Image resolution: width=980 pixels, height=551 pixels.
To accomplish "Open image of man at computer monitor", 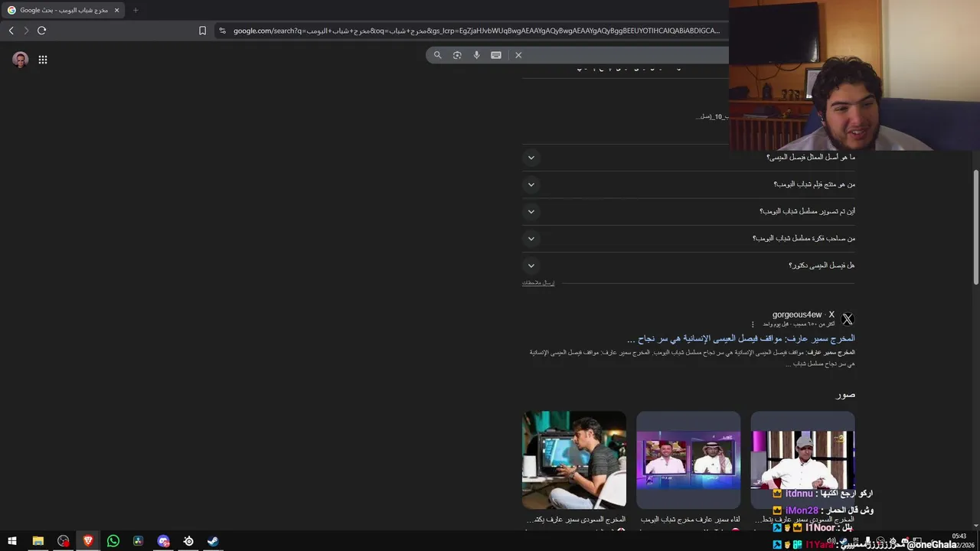I will (574, 460).
